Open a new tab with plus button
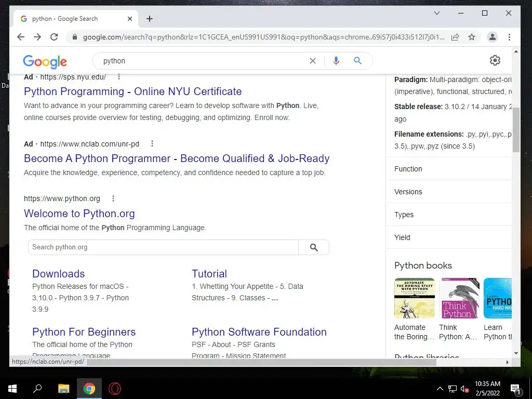This screenshot has height=399, width=532. pyautogui.click(x=150, y=19)
